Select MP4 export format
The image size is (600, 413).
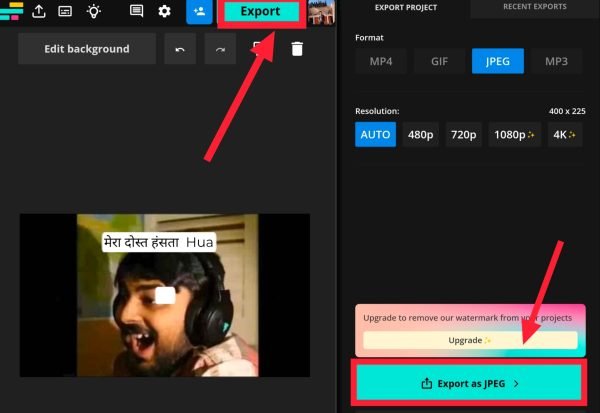(x=380, y=63)
